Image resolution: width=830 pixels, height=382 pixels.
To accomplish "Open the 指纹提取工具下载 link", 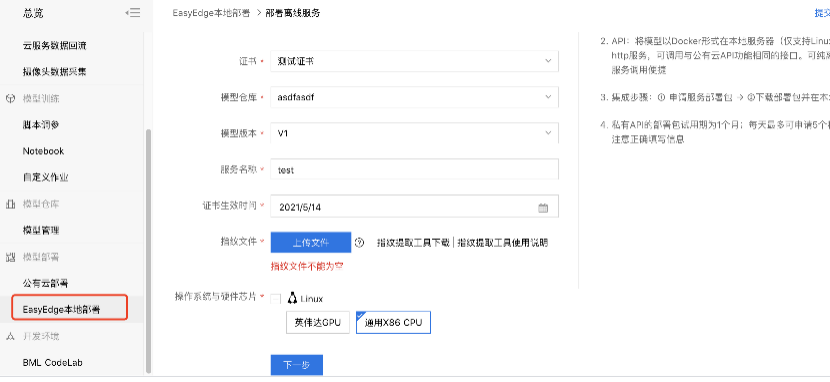I will (413, 242).
